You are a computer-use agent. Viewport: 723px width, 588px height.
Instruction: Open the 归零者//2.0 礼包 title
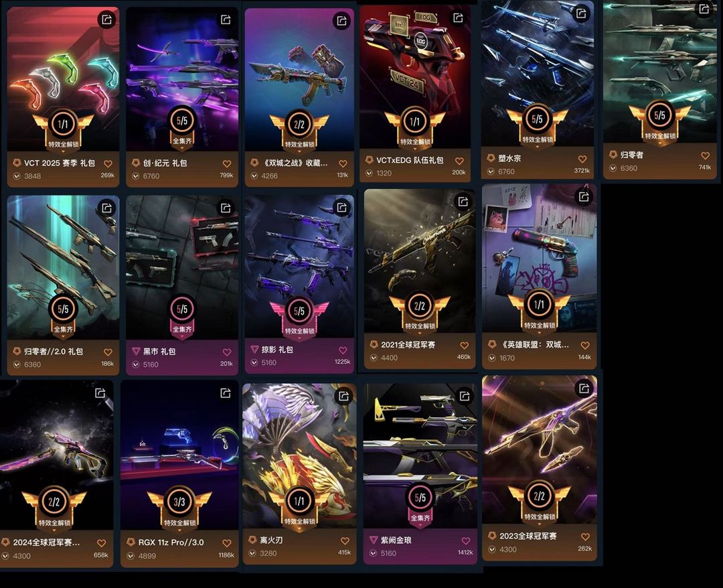(x=54, y=352)
